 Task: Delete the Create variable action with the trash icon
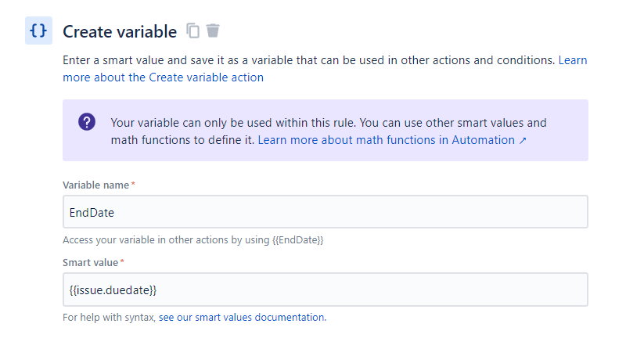tap(213, 31)
